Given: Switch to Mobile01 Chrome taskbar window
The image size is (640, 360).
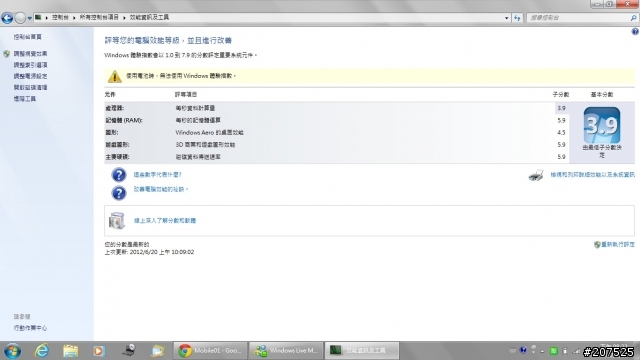Looking at the screenshot, I should [210, 351].
